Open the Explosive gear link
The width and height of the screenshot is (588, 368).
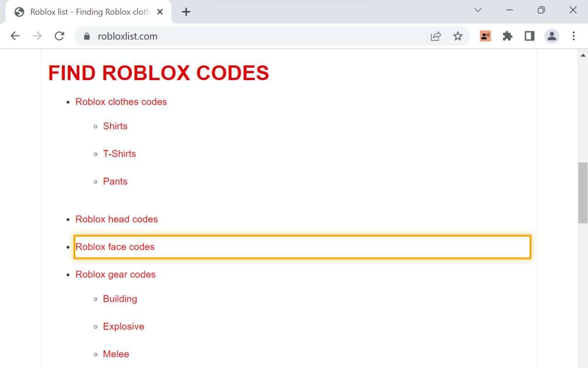[124, 326]
